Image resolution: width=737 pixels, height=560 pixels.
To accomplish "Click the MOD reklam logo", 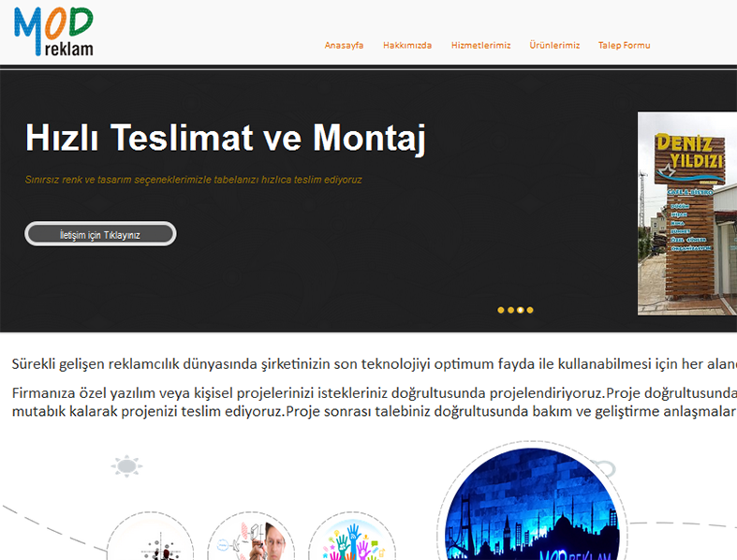I will coord(53,32).
